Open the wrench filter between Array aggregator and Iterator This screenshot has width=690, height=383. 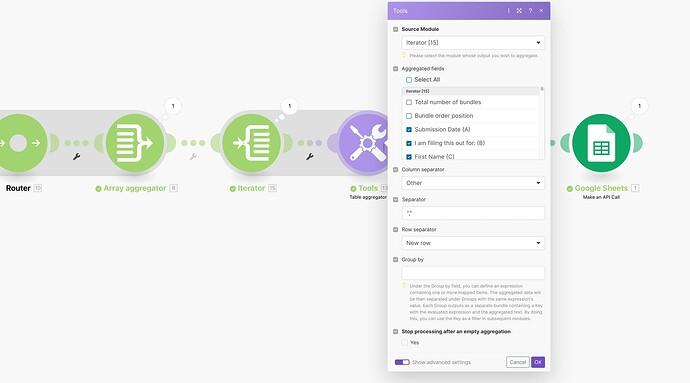[x=193, y=156]
